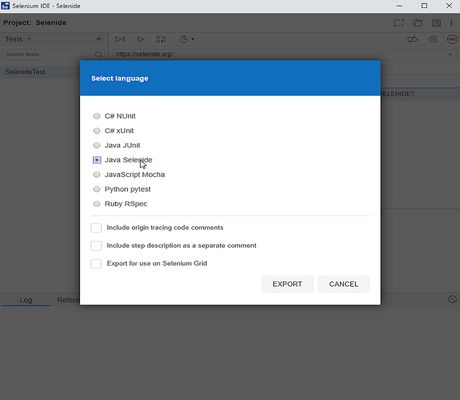This screenshot has height=400, width=460.
Task: Enable Include origin tracing code comments
Action: pos(96,228)
